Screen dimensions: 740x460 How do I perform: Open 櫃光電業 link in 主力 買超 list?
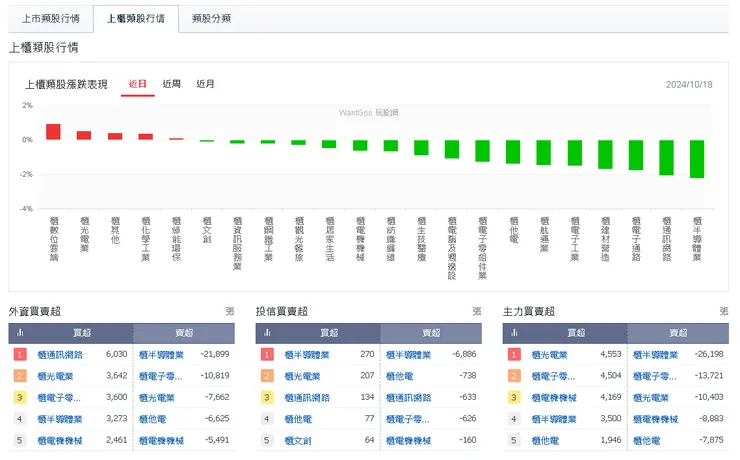pyautogui.click(x=549, y=355)
